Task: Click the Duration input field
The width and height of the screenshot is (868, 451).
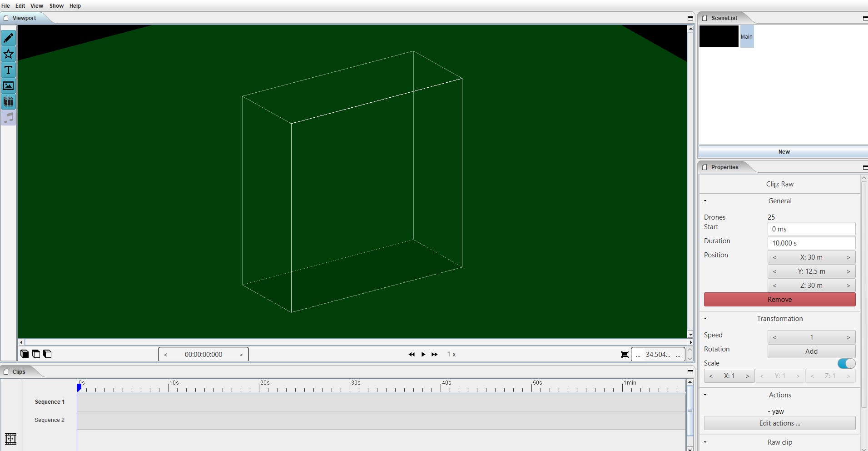Action: point(811,243)
